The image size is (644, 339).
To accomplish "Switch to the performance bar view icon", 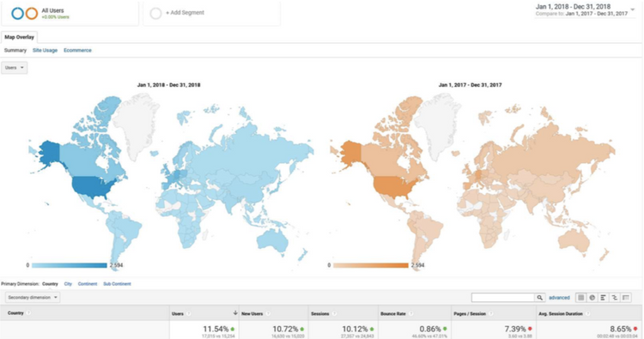I will tap(603, 298).
